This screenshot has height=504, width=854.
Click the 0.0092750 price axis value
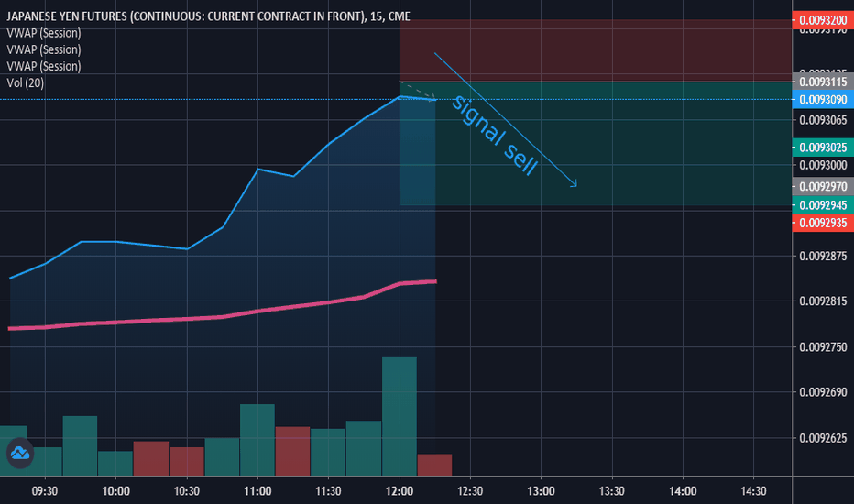tap(823, 347)
